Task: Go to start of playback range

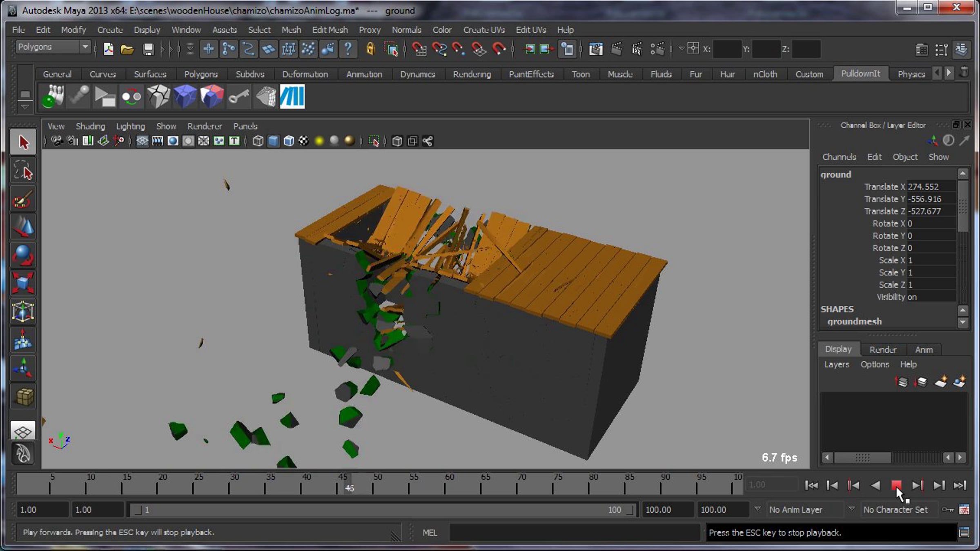Action: pos(811,485)
